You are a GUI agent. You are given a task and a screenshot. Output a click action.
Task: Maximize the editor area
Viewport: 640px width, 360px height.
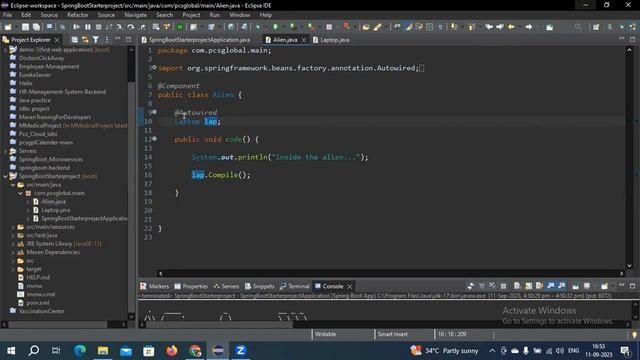click(x=632, y=39)
